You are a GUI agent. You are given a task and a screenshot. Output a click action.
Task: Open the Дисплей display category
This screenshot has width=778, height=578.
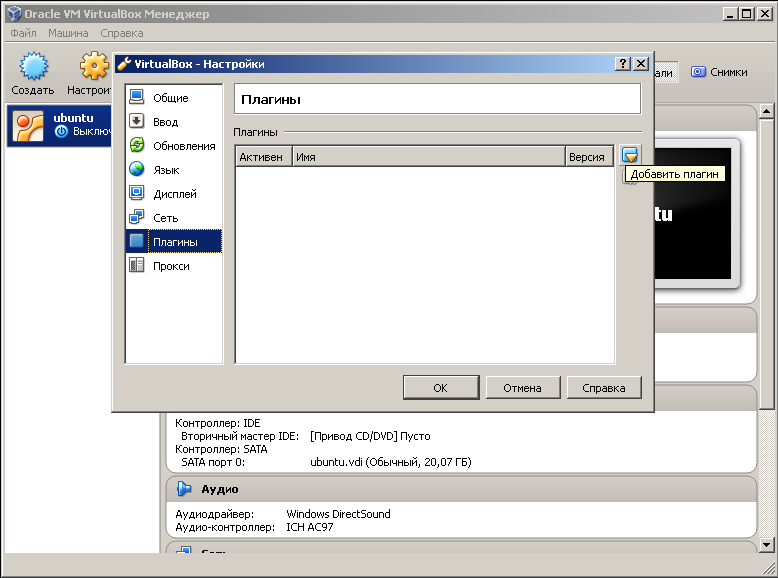tap(174, 194)
